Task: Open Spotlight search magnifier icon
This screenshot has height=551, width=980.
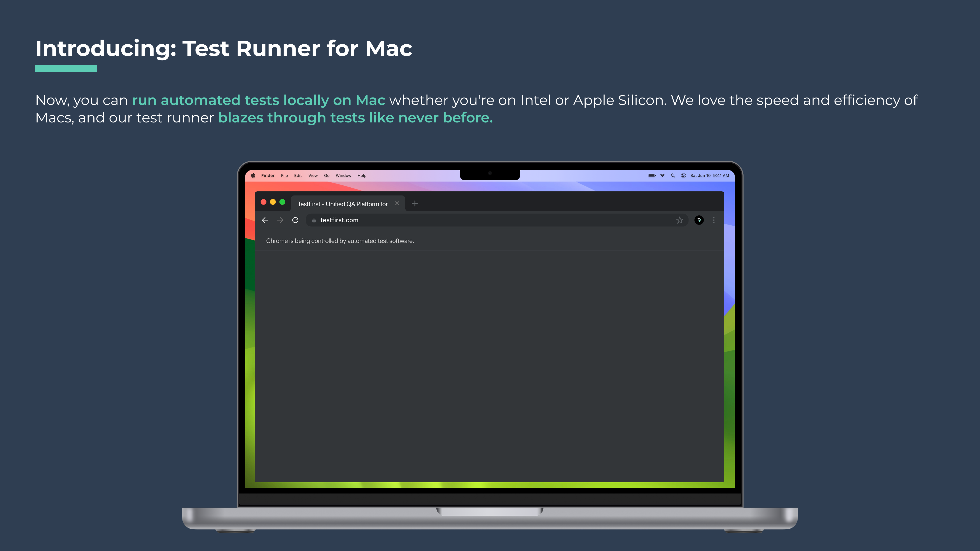Action: click(673, 176)
